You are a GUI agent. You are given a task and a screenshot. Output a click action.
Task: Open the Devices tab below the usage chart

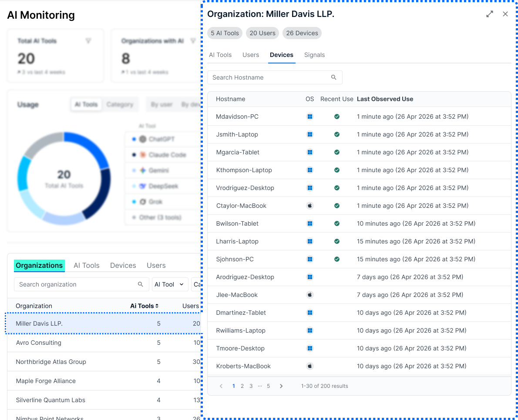[x=123, y=265]
